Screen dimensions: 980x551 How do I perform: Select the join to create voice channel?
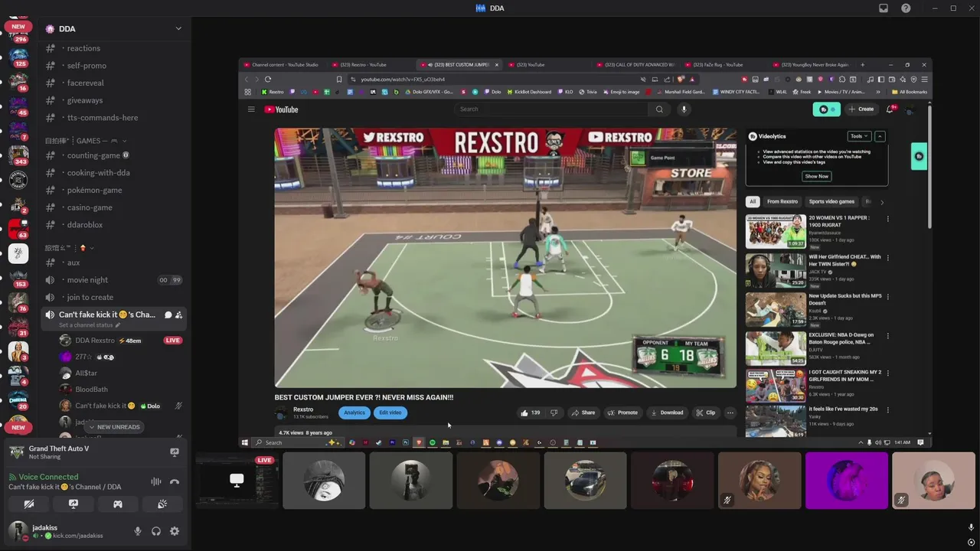(113, 297)
